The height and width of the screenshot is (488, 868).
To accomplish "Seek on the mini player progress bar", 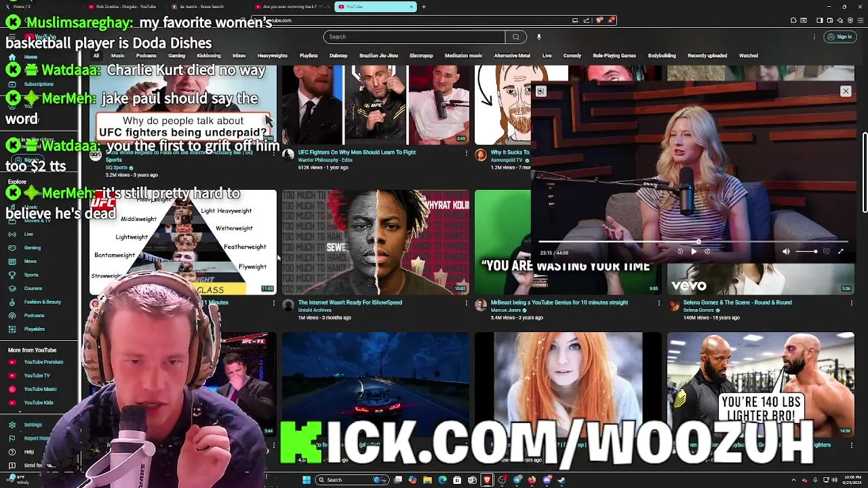I will point(693,241).
